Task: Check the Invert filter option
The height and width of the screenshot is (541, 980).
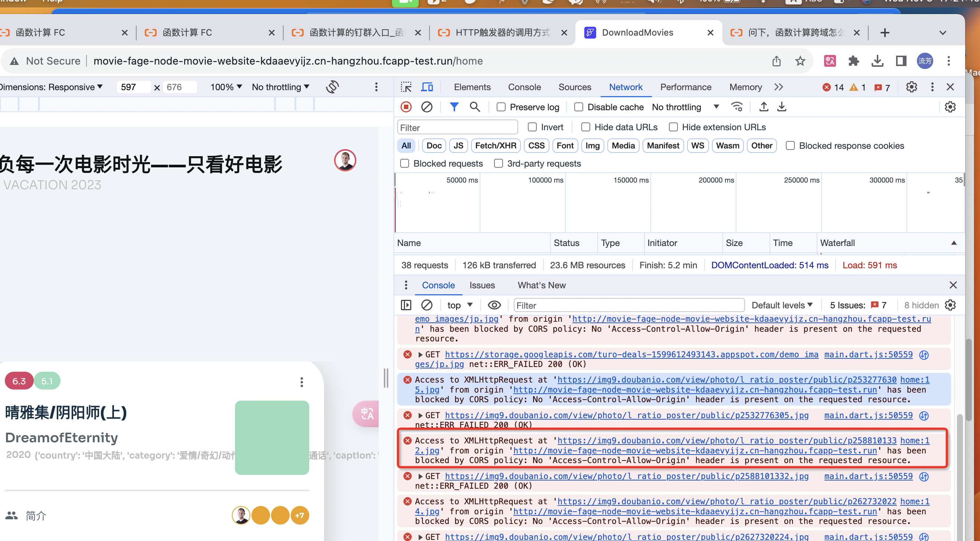Action: pyautogui.click(x=532, y=127)
